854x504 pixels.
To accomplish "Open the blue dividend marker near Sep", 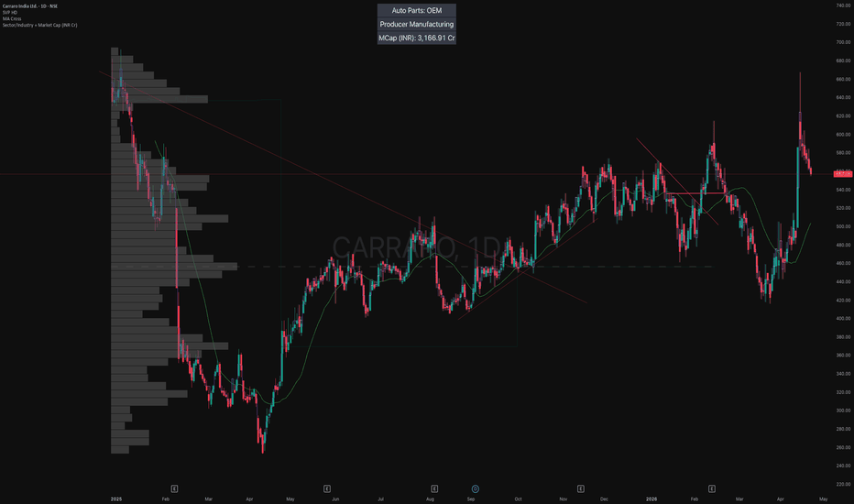I will click(x=475, y=488).
